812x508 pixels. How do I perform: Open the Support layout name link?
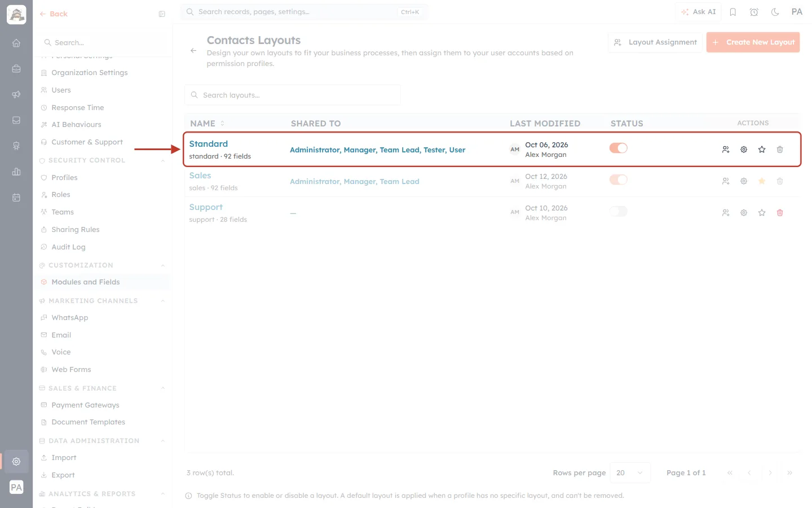[x=206, y=207]
